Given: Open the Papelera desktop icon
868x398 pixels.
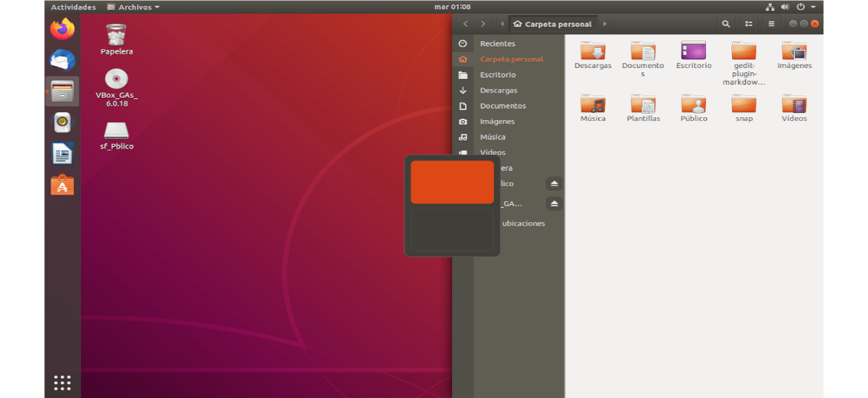Looking at the screenshot, I should coord(116,38).
